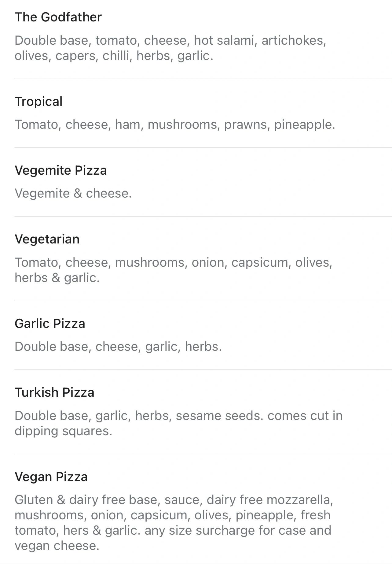This screenshot has width=392, height=564.
Task: Tap the Vegan Pizza title
Action: pos(51,477)
